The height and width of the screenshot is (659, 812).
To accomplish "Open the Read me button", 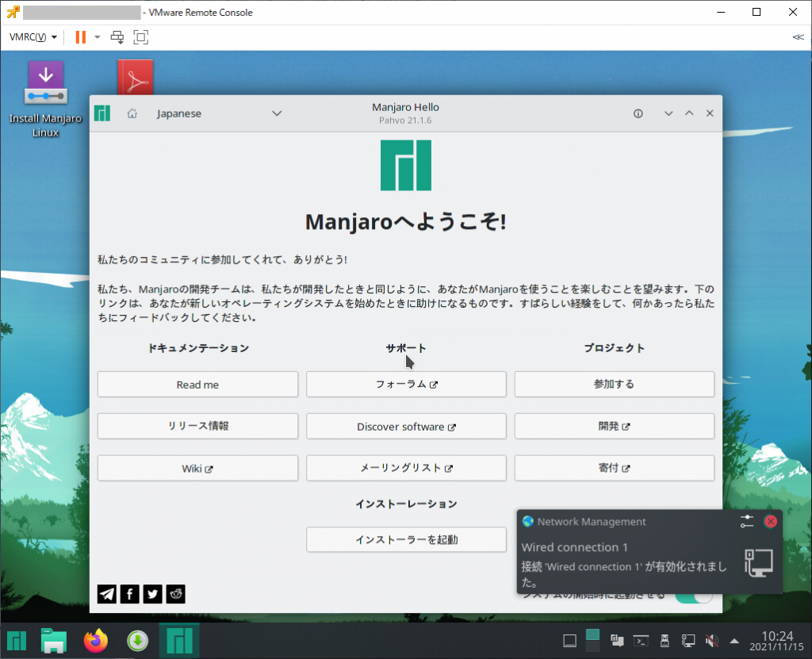I will tap(197, 385).
